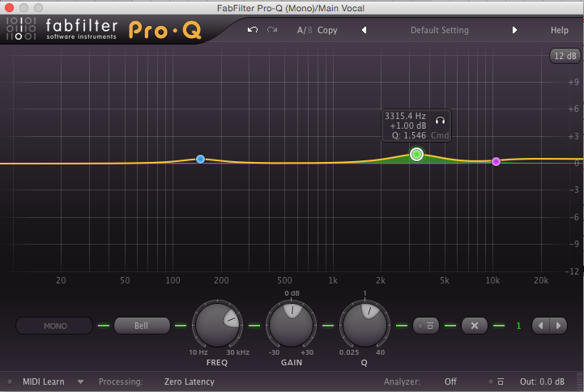The width and height of the screenshot is (584, 392).
Task: Toggle the Analyzer Off setting
Action: point(450,381)
